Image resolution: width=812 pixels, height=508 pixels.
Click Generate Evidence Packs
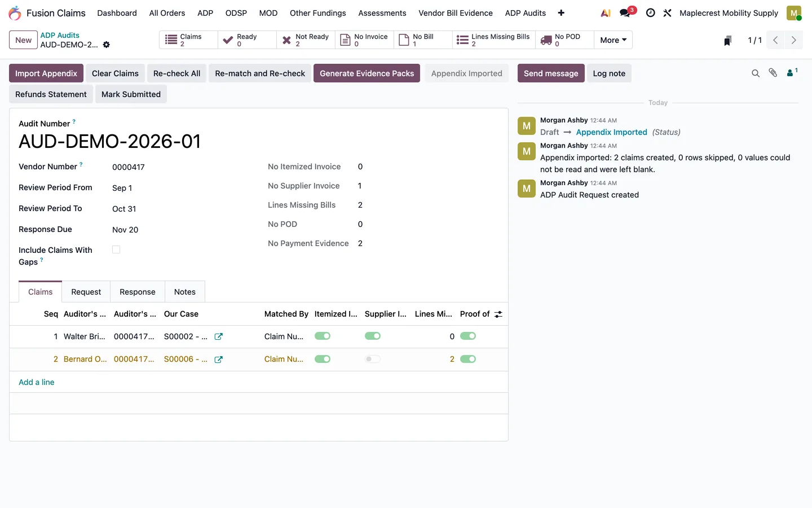pos(367,73)
